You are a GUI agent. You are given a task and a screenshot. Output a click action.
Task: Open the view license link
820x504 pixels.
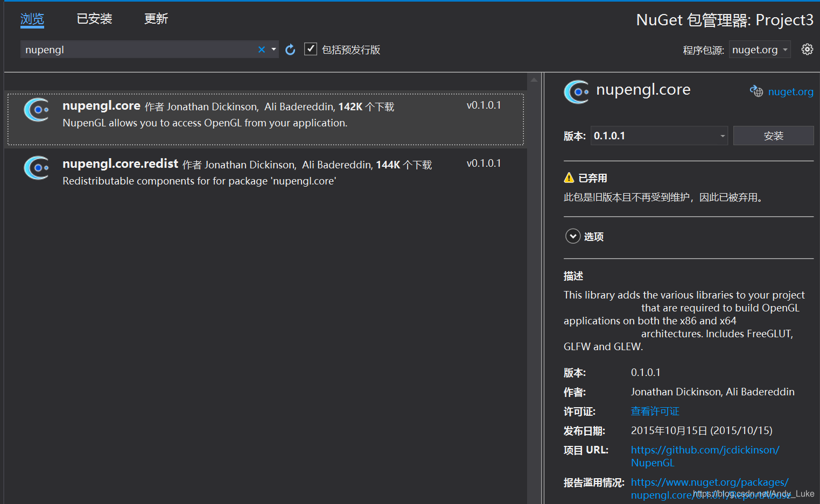(x=655, y=411)
